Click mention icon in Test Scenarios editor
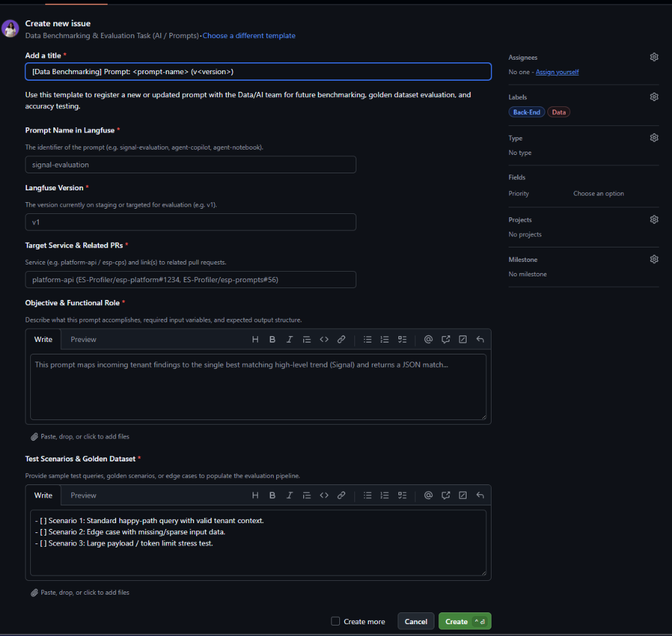 point(428,496)
